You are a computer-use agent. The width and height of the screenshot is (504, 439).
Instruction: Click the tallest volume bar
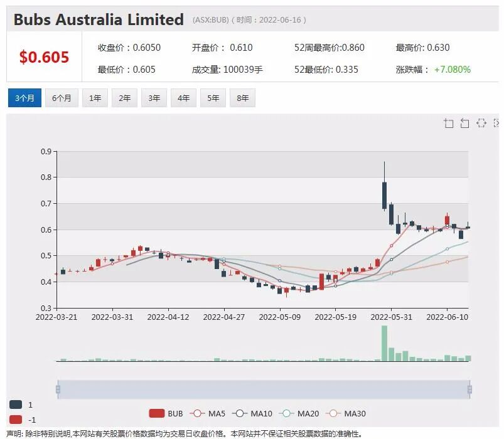pyautogui.click(x=384, y=343)
